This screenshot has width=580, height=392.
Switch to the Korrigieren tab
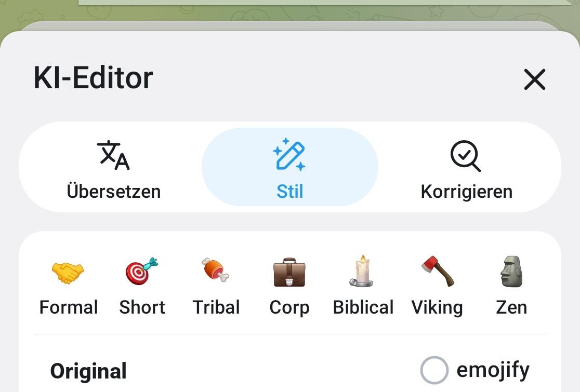point(466,191)
